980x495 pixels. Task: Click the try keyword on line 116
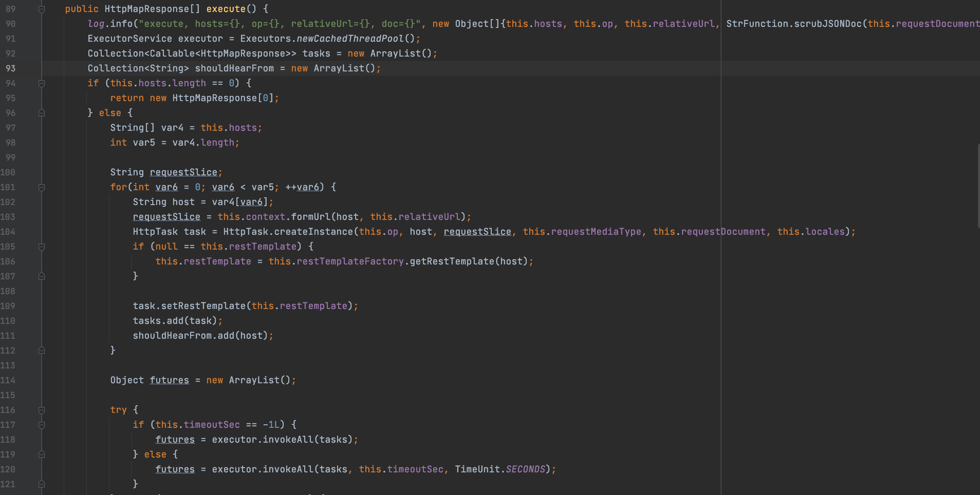pyautogui.click(x=118, y=410)
